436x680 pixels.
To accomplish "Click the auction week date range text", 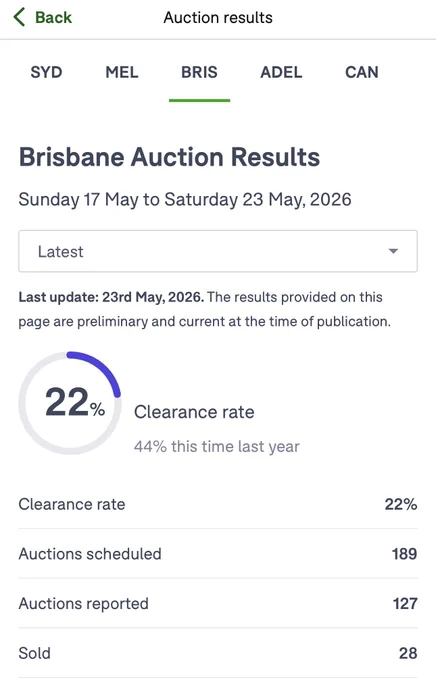I will 185,199.
